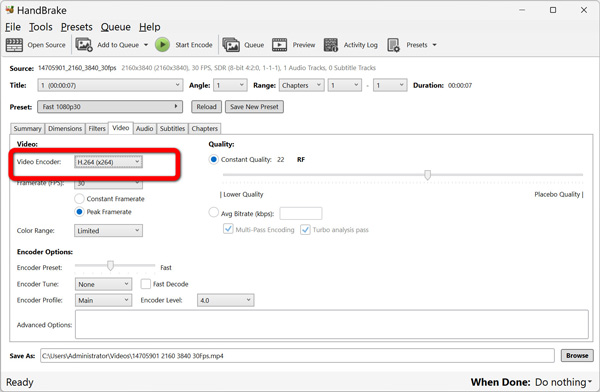Click the Save As path field
Screen dimensions: 600x392
click(x=297, y=356)
